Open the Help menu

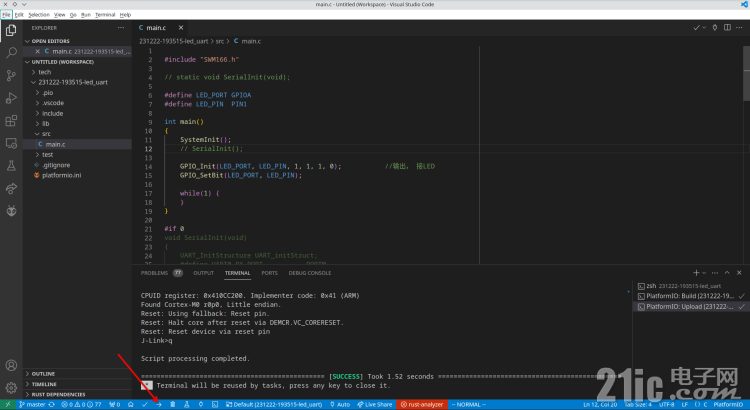point(125,15)
